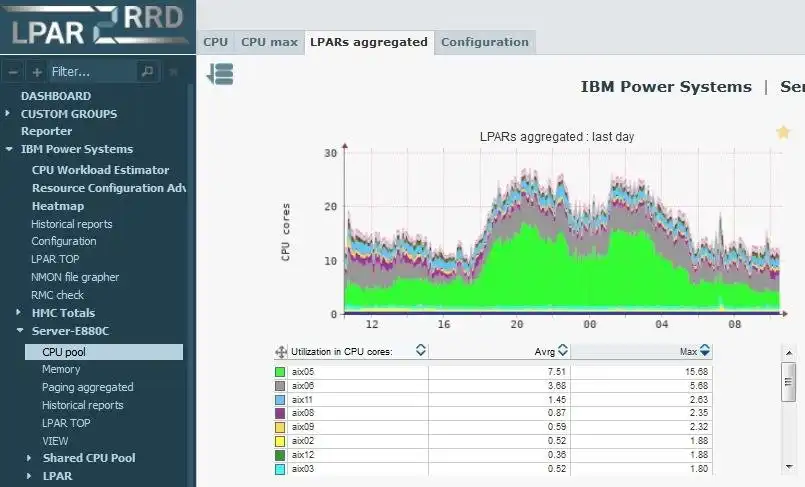
Task: Switch to the CPU tab
Action: [216, 42]
